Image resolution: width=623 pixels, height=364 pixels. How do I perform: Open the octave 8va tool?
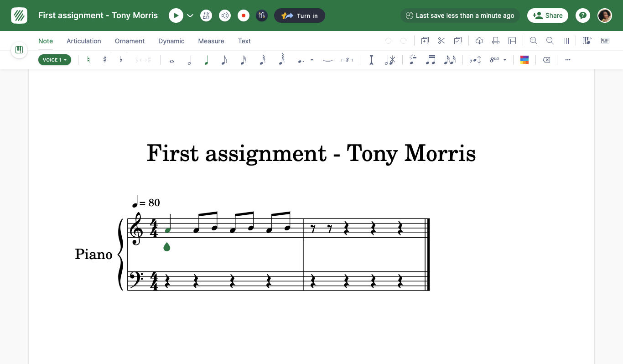(495, 60)
